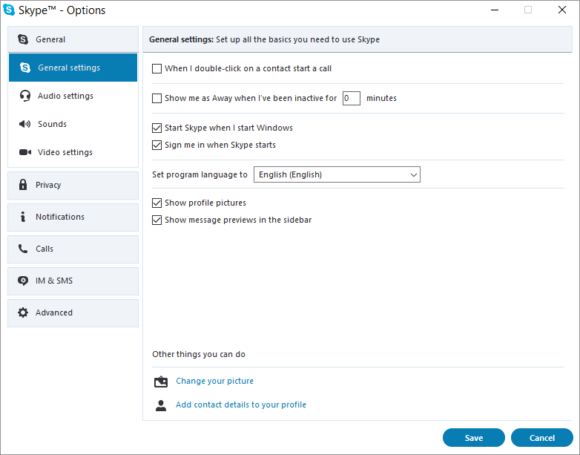Open Add contact details to your profile link
580x455 pixels.
[241, 405]
